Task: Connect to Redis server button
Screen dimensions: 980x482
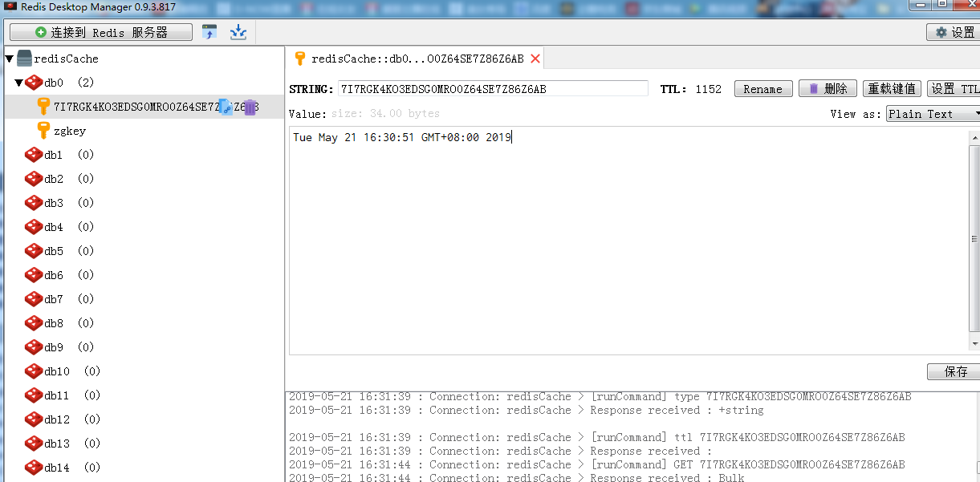Action: click(x=101, y=32)
